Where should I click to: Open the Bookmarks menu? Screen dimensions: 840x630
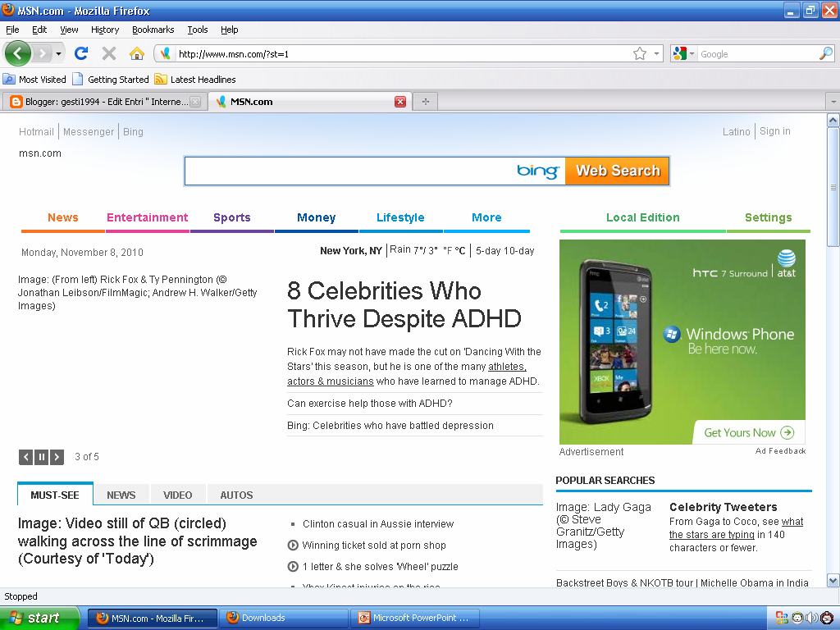point(153,30)
